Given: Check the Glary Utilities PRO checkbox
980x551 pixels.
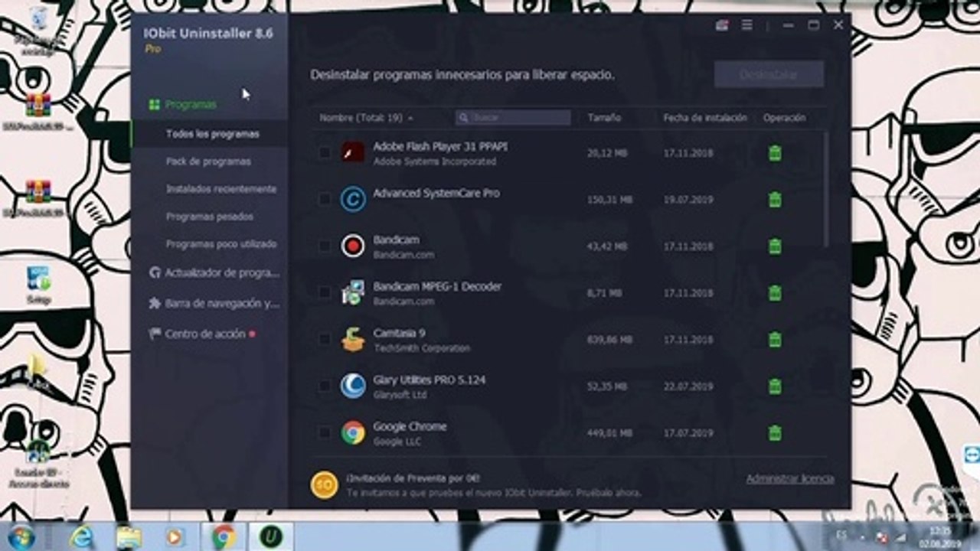Looking at the screenshot, I should [325, 386].
